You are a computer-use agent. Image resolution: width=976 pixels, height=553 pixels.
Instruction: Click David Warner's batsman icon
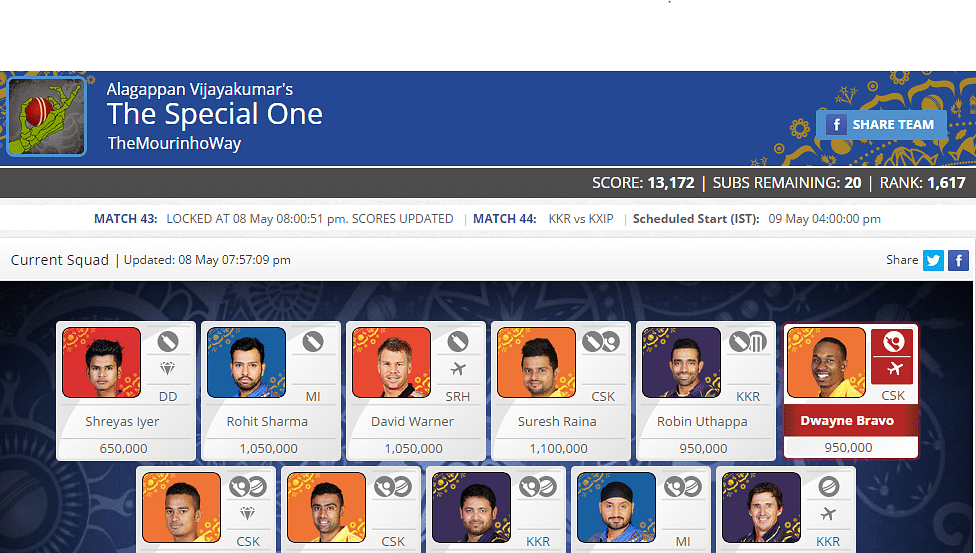[458, 341]
